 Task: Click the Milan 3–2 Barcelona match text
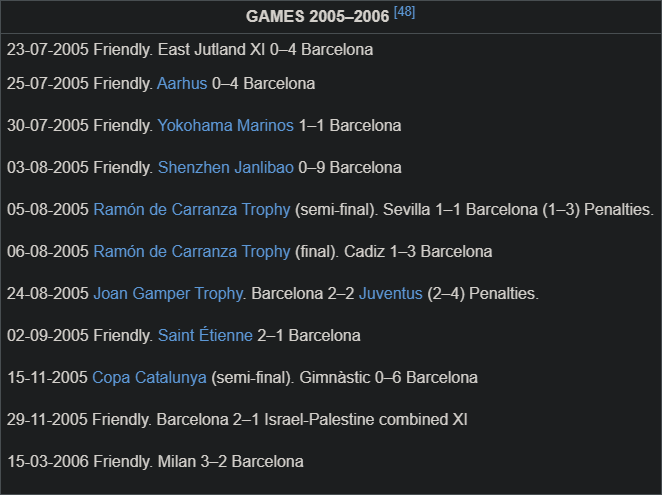coord(231,462)
